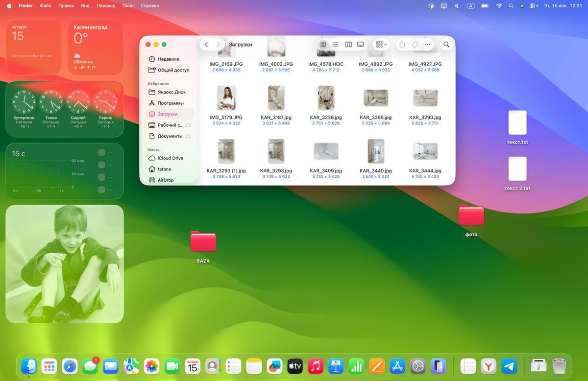Open Messages from the Dock

pos(90,366)
